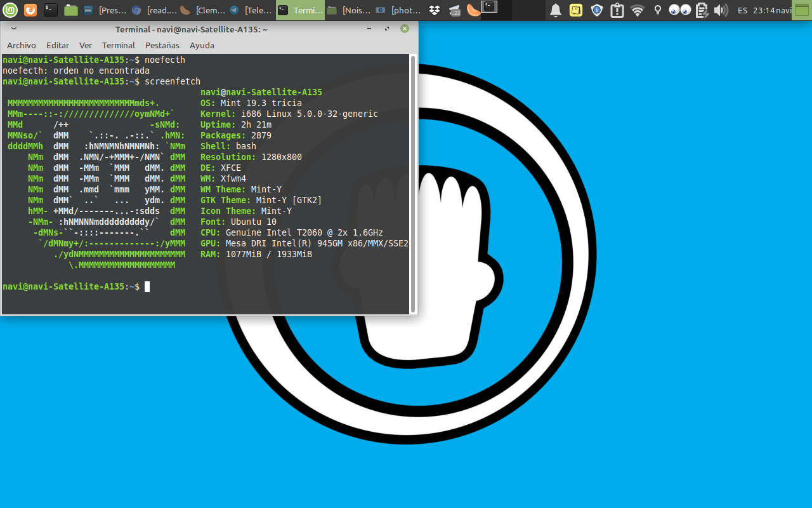Switch the ES keyboard layout indicator
The image size is (812, 508).
click(x=743, y=10)
